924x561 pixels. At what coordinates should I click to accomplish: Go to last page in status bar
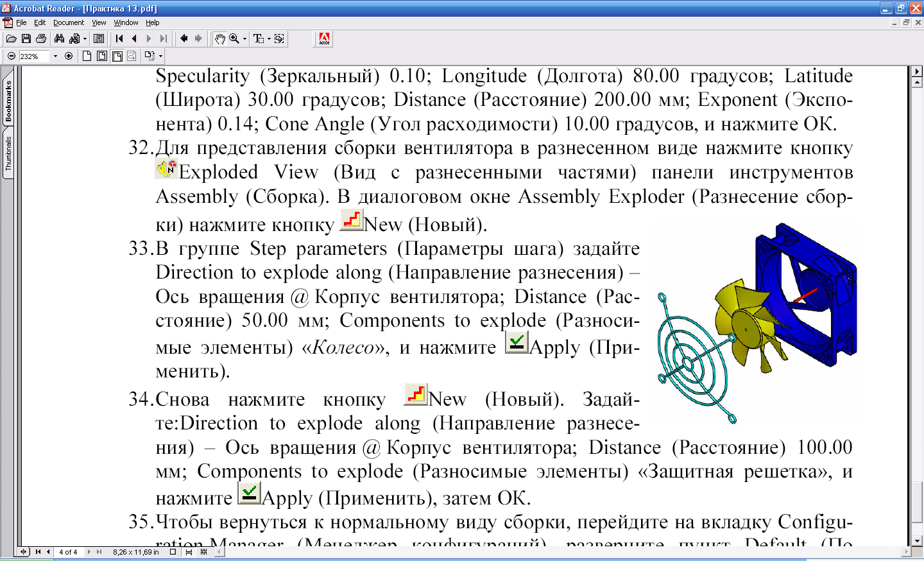(99, 551)
